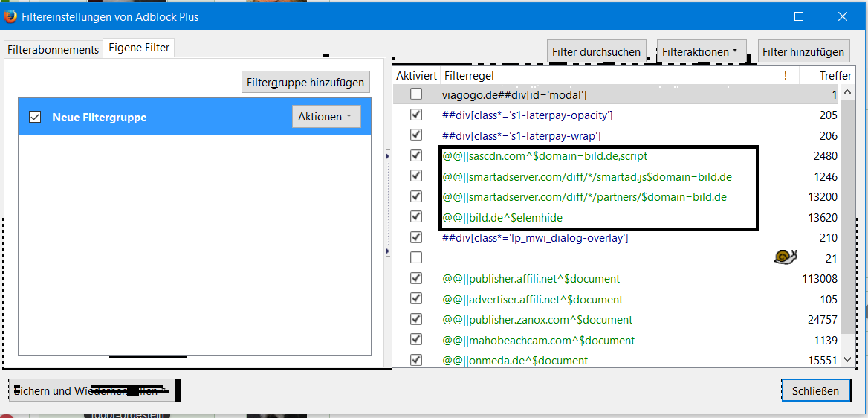Image resolution: width=868 pixels, height=418 pixels.
Task: Click the hit count 13200
Action: pos(823,197)
